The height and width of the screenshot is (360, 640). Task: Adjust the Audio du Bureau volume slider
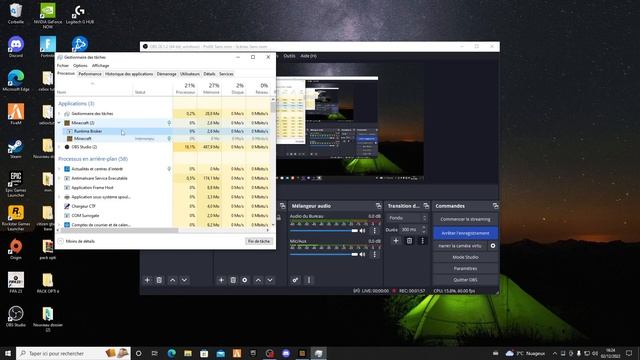tap(324, 231)
